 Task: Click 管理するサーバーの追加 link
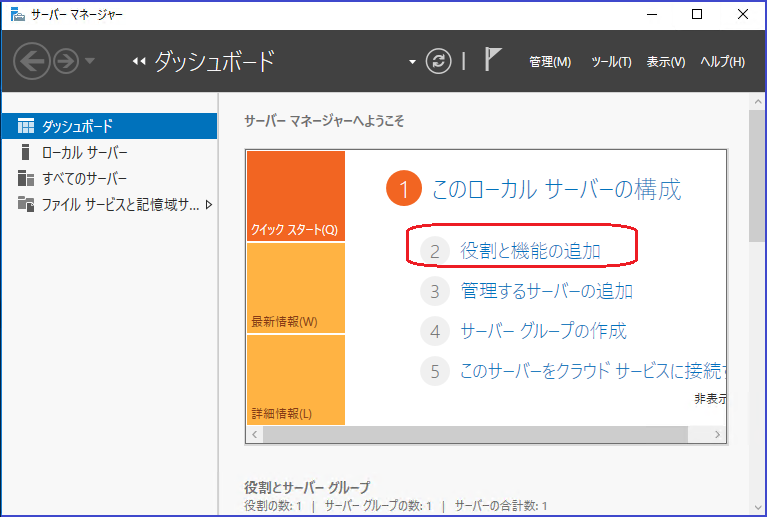[547, 291]
